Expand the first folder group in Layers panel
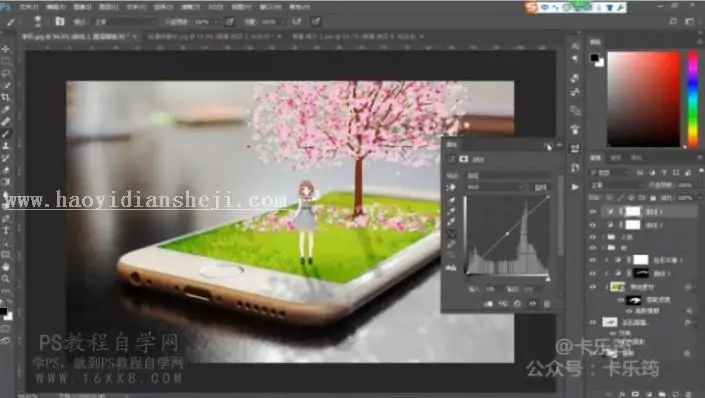This screenshot has width=705, height=398. pyautogui.click(x=603, y=237)
